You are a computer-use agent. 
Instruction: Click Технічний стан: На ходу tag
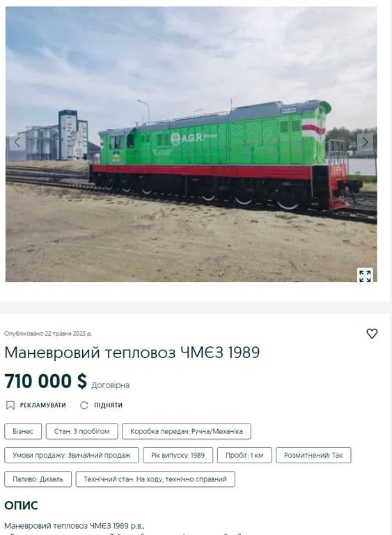tap(155, 479)
